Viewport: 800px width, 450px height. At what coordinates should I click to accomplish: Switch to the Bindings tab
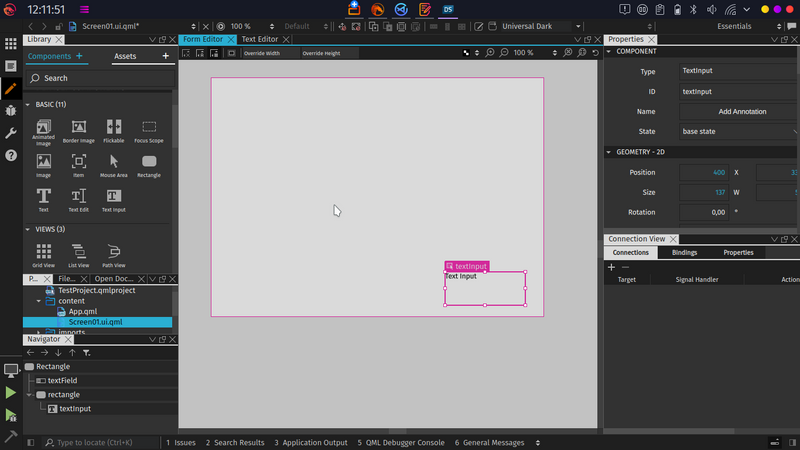coord(684,253)
